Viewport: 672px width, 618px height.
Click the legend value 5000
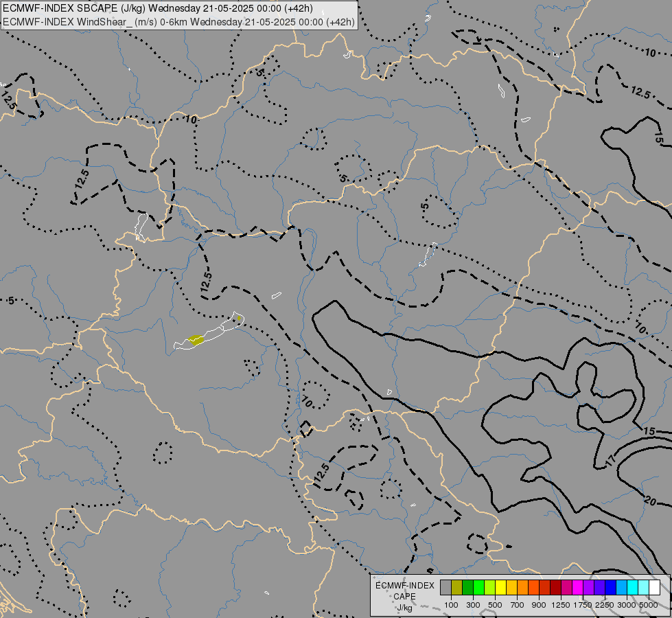[x=649, y=605]
